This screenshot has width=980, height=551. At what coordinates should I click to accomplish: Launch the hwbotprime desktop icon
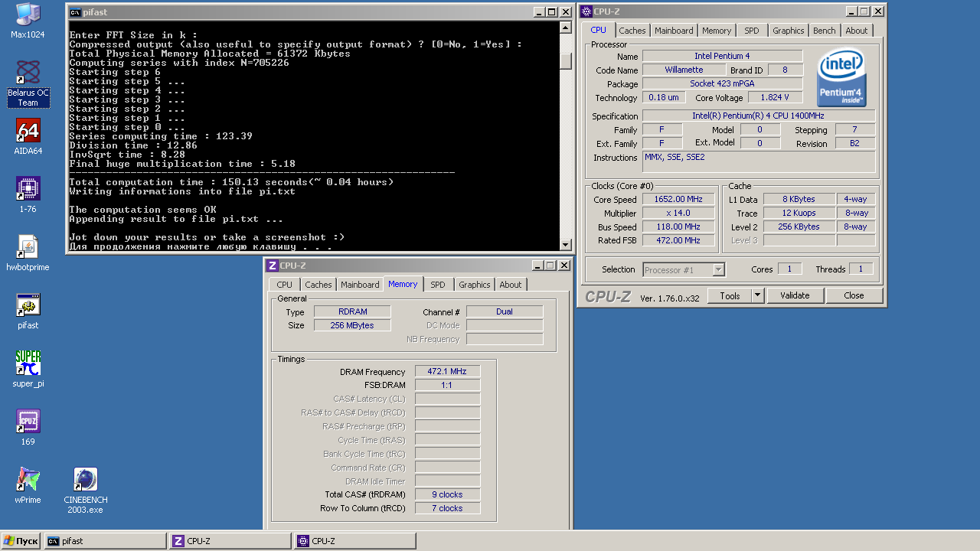pyautogui.click(x=28, y=253)
